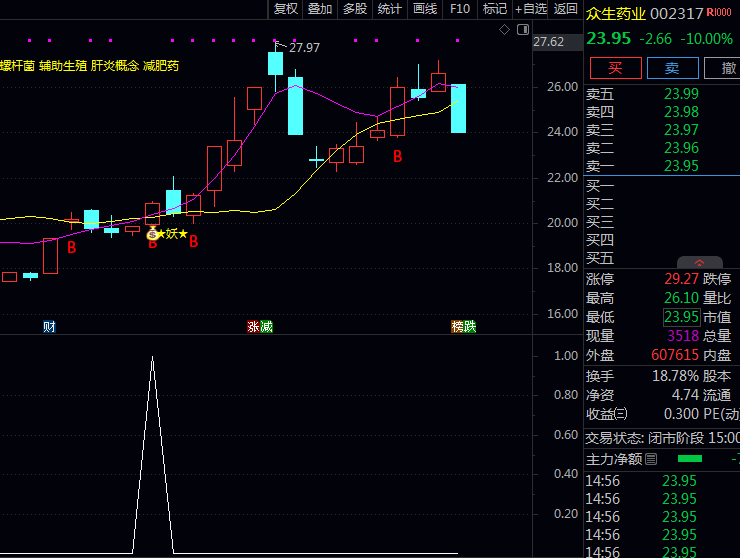Click the boxed 最低 value 23.95

click(681, 317)
